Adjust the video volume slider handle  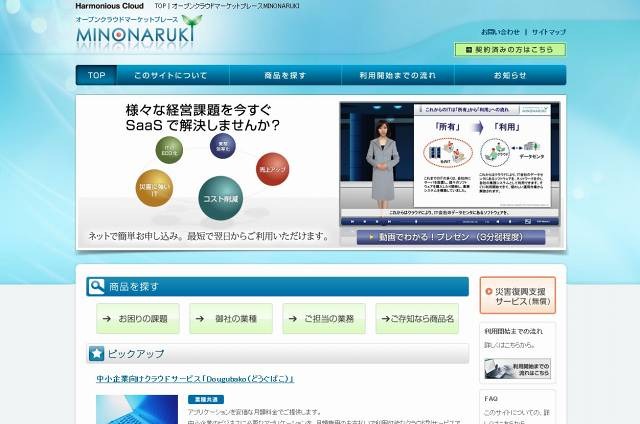click(x=510, y=222)
